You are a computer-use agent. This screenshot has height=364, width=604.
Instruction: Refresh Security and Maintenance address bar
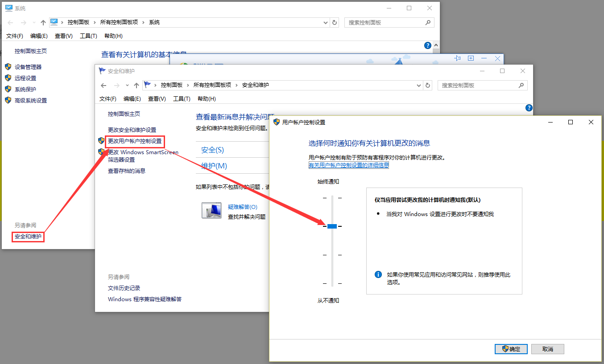point(428,85)
